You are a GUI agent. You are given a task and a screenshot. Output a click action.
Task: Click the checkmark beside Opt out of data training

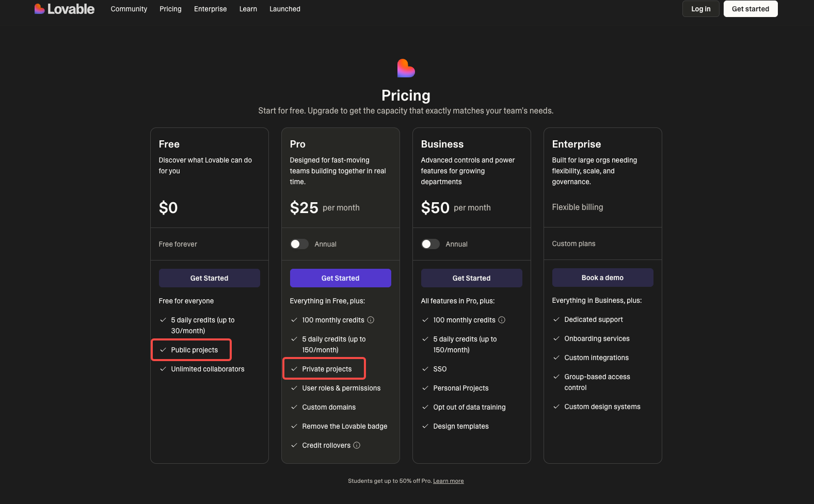tap(425, 407)
